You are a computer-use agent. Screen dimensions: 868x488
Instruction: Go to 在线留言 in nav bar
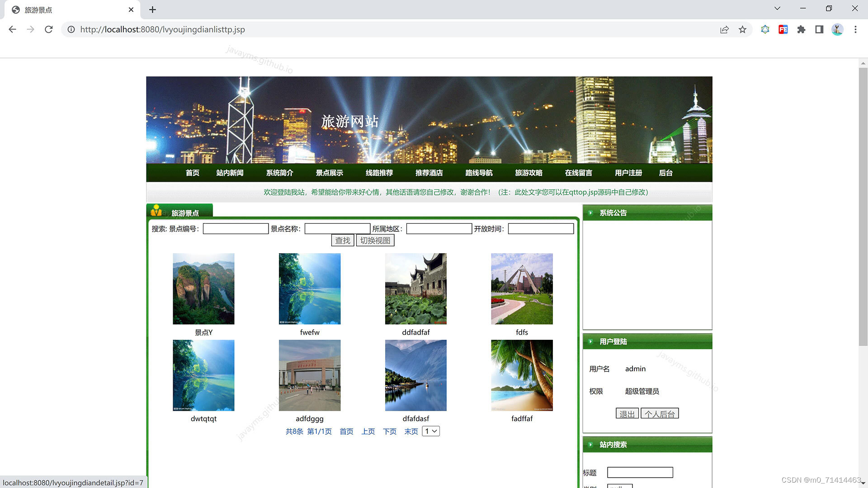[x=578, y=173]
